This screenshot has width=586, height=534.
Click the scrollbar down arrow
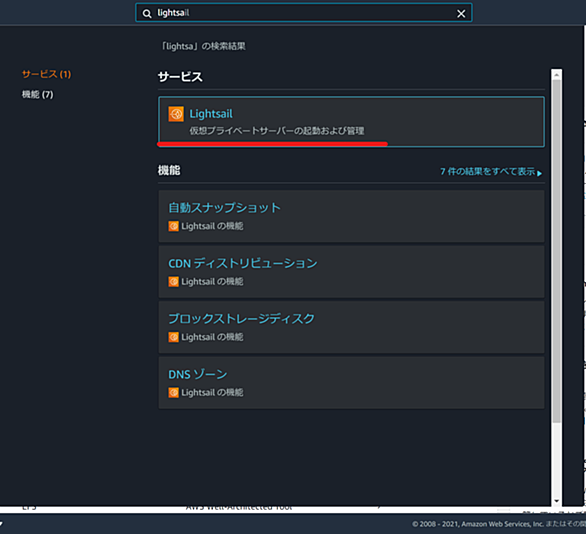(x=556, y=501)
